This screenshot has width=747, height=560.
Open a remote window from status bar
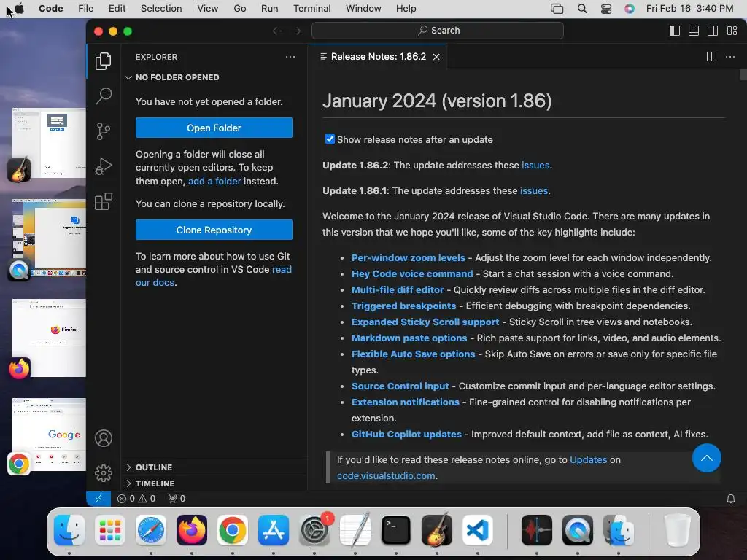click(98, 499)
